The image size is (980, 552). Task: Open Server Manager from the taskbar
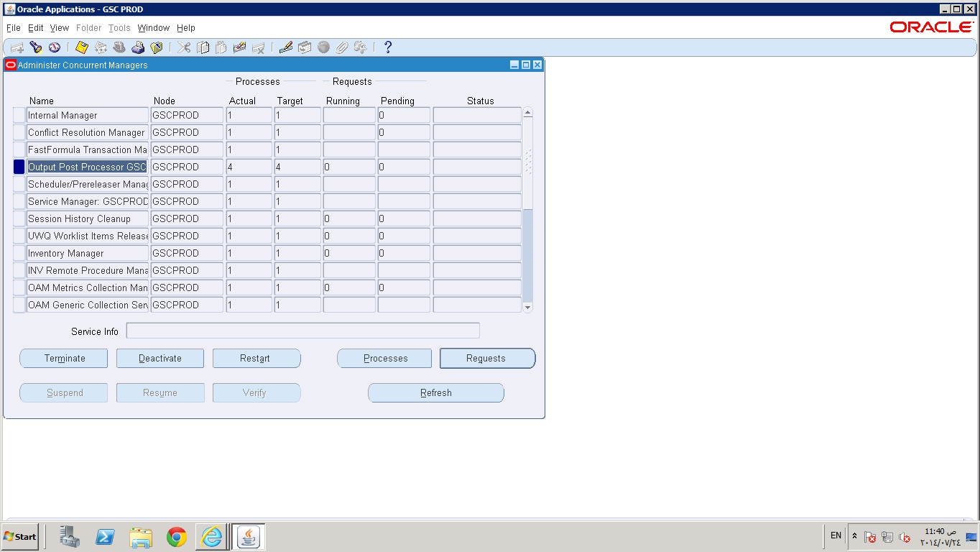click(x=70, y=537)
